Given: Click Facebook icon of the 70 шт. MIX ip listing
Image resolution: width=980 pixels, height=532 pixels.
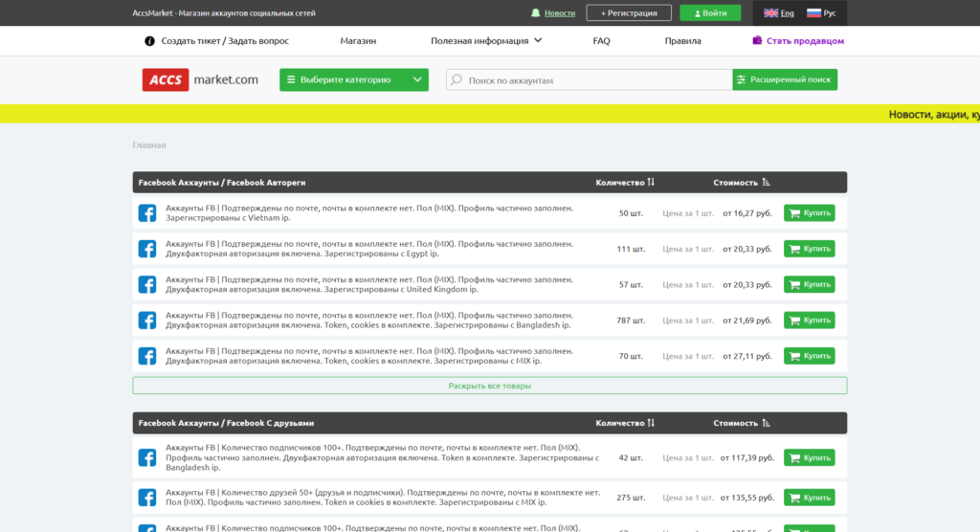Looking at the screenshot, I should [x=147, y=356].
